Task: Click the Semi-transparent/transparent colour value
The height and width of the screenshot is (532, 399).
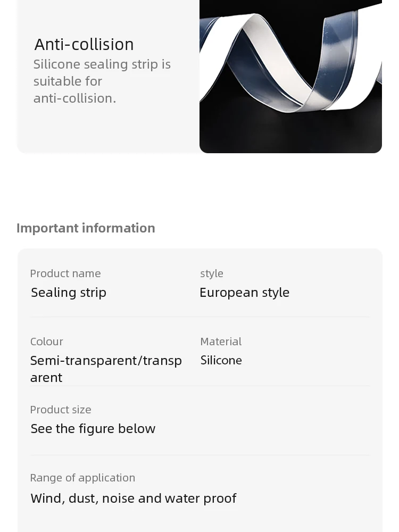Action: (x=106, y=369)
